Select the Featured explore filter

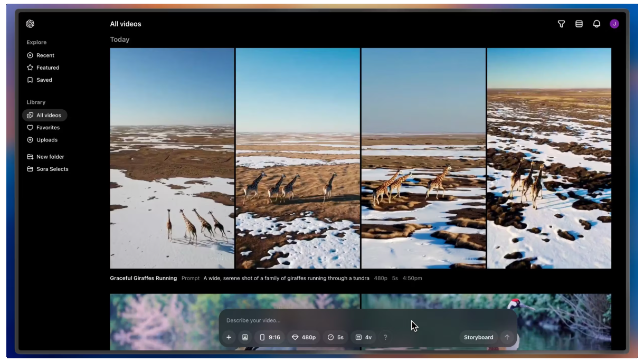(48, 68)
